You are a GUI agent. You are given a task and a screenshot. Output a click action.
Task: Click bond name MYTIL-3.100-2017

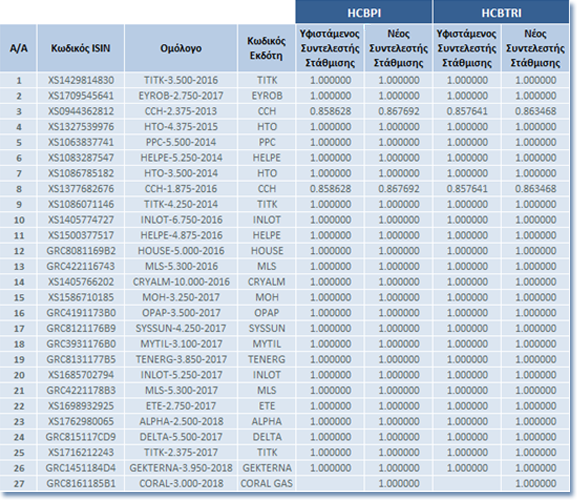coord(181,344)
